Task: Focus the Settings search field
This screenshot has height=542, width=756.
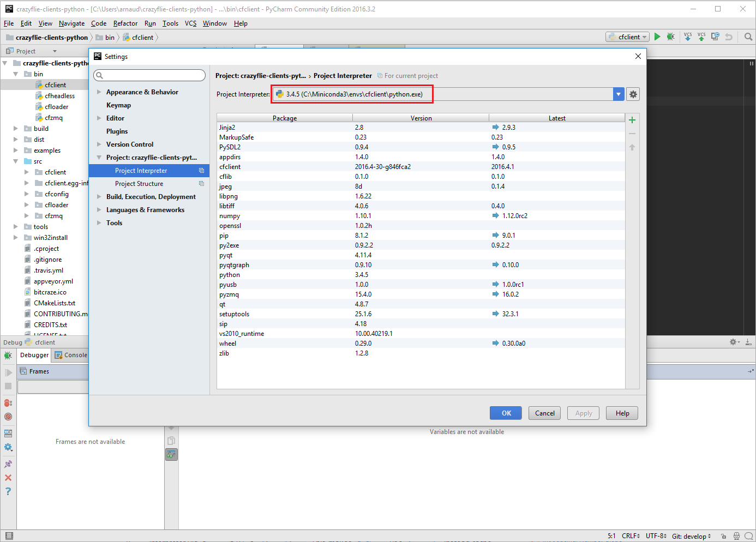Action: [x=149, y=75]
